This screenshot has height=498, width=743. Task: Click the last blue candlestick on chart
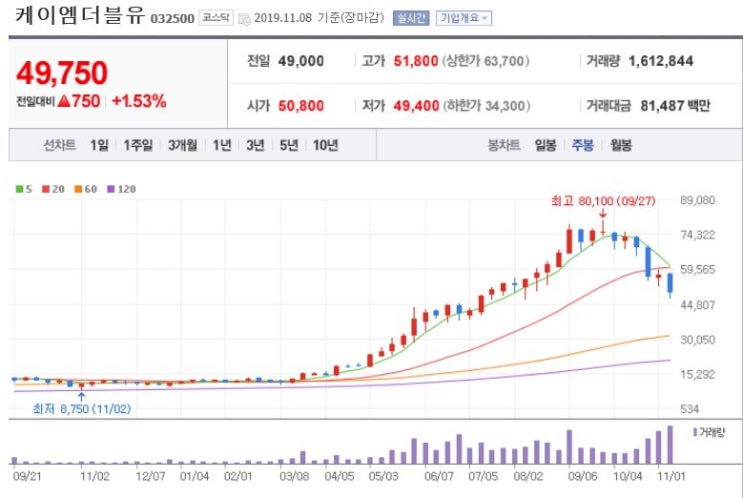pyautogui.click(x=670, y=285)
